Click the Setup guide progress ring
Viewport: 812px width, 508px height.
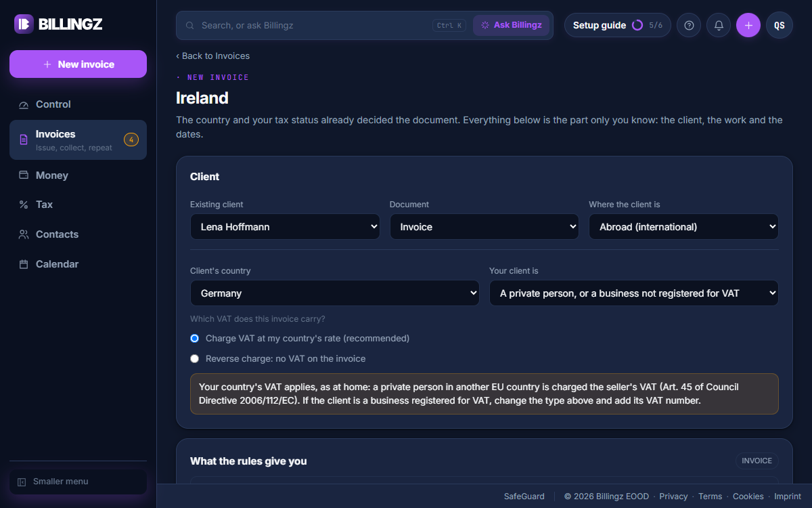[637, 25]
